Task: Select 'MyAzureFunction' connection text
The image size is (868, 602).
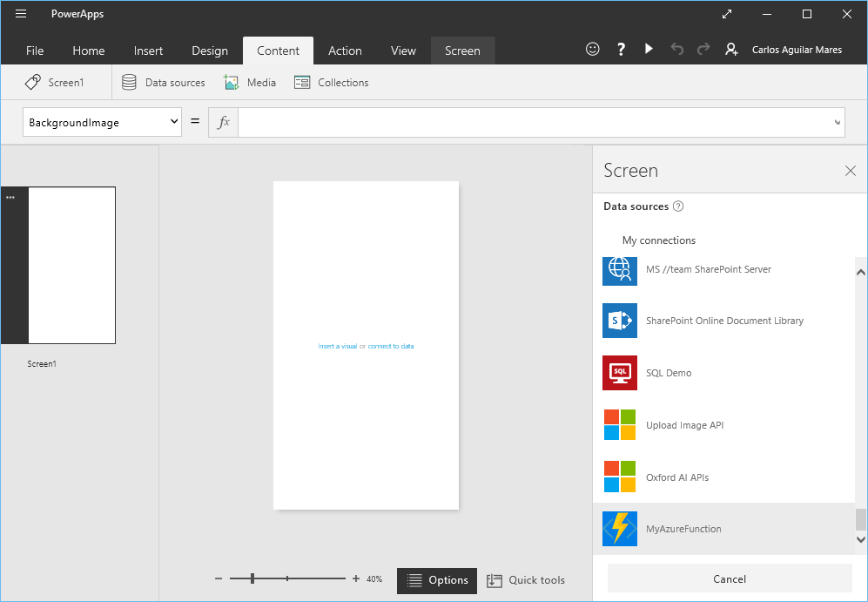Action: pyautogui.click(x=683, y=529)
